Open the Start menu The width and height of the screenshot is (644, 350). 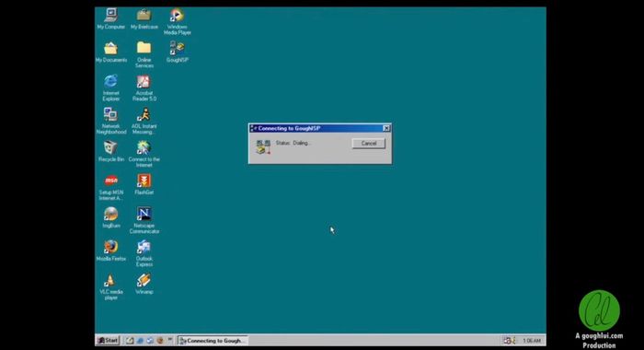[108, 340]
